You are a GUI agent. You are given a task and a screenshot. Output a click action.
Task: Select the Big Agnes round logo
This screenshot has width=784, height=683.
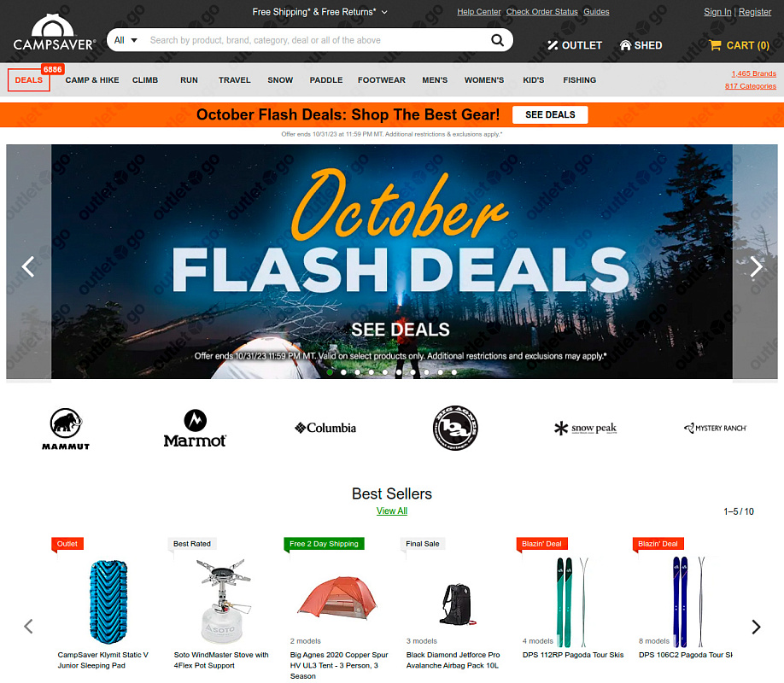455,428
